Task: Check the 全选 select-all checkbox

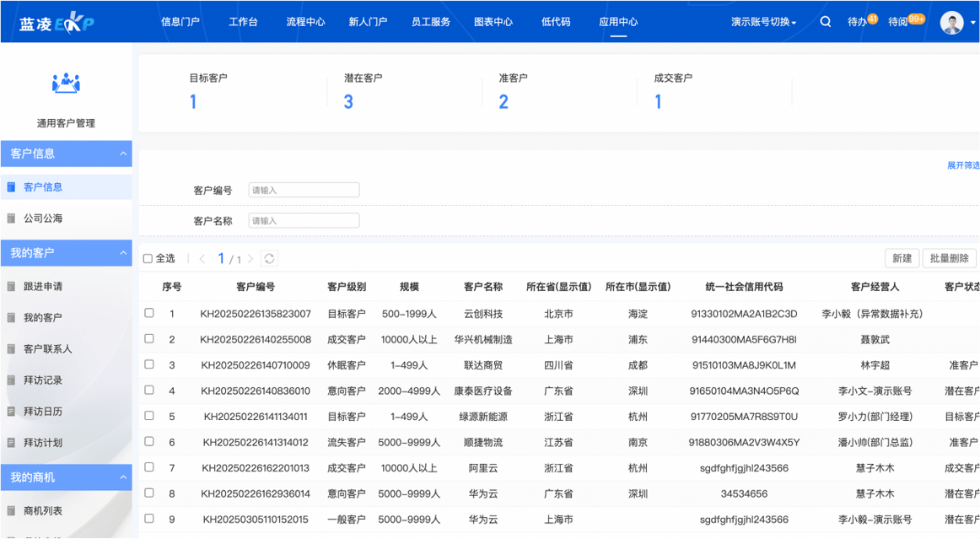Action: [x=148, y=259]
